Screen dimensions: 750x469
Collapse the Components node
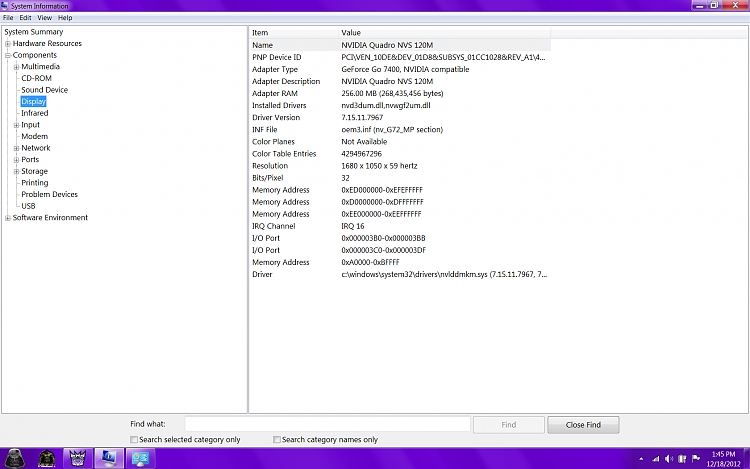tap(8, 55)
